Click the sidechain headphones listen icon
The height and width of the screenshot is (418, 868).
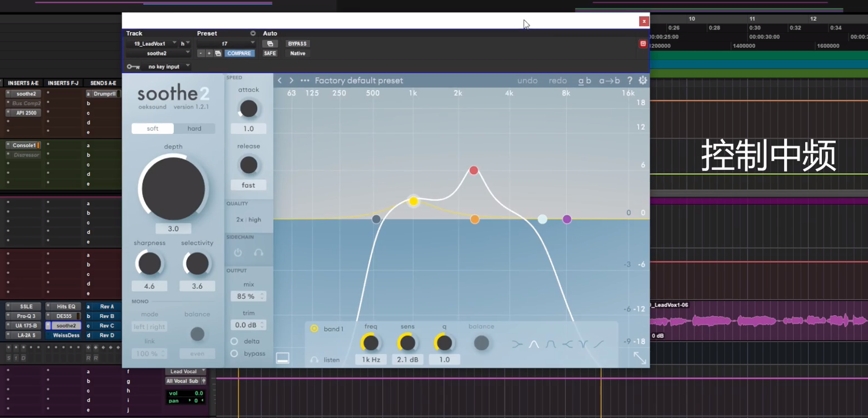tap(259, 253)
